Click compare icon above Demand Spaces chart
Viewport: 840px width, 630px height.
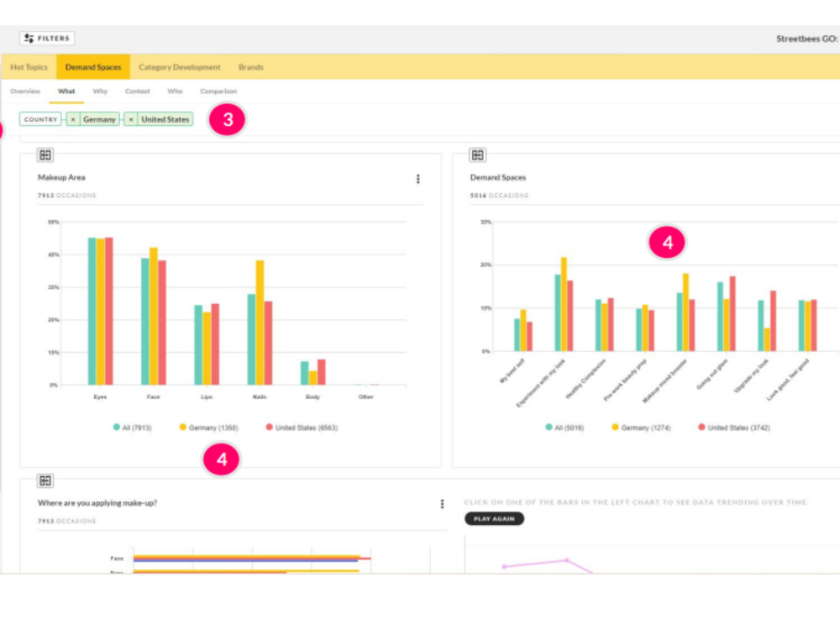[477, 155]
